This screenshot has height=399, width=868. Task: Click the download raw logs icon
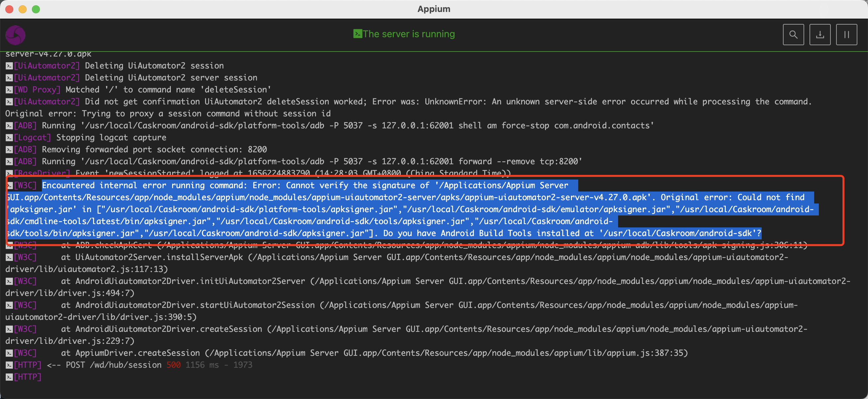coord(819,34)
